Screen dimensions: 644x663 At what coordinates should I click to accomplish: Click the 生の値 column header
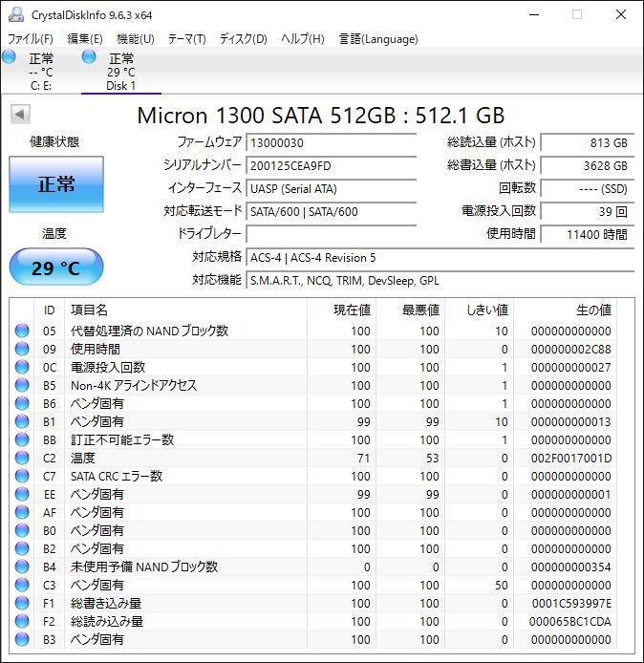(x=566, y=310)
